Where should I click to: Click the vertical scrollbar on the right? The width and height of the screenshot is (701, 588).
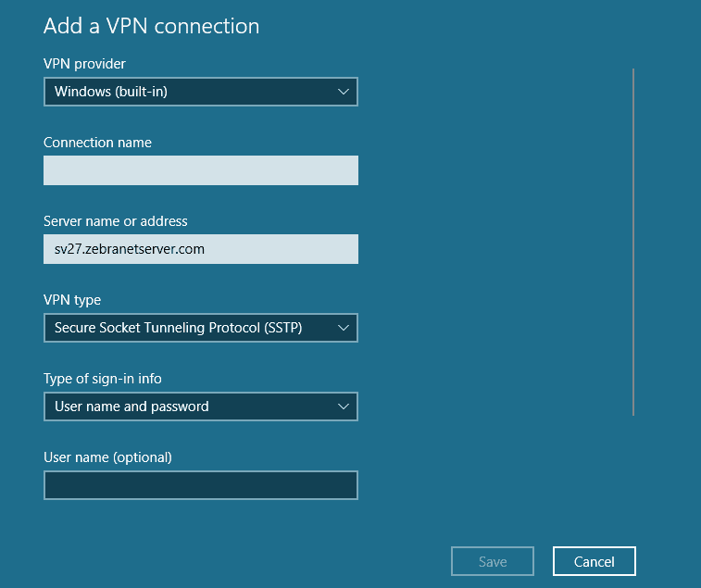[x=633, y=241]
